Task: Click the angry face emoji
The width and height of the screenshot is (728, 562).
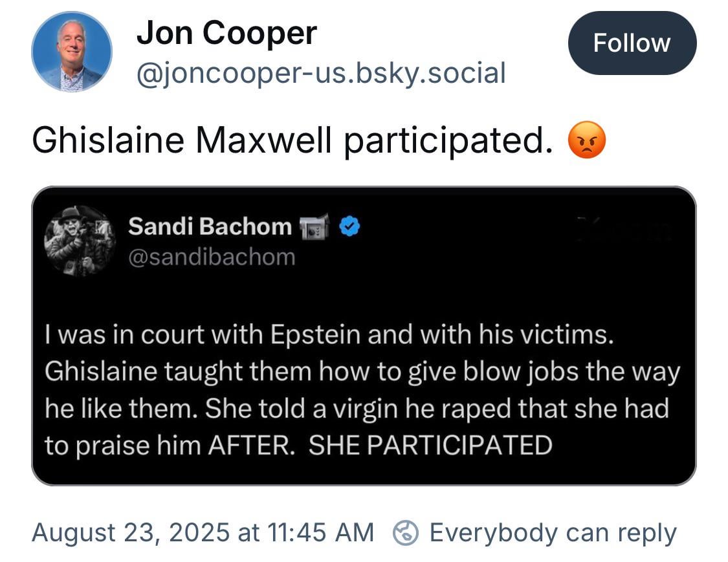Action: point(587,140)
